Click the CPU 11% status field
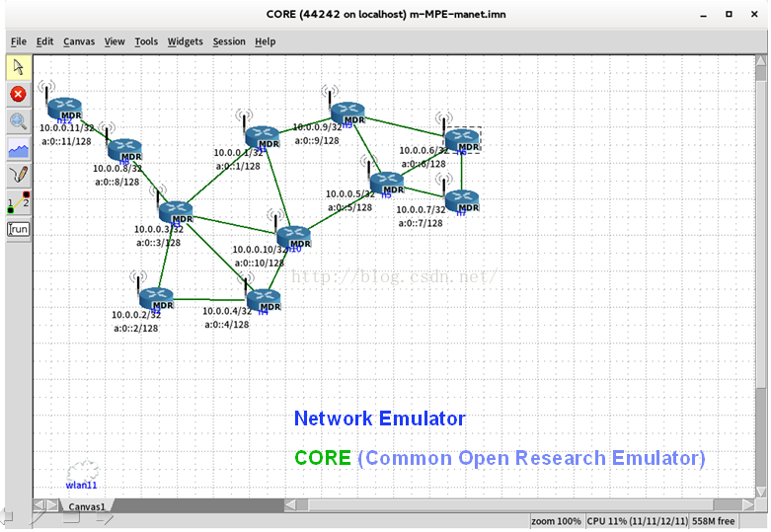The height and width of the screenshot is (532, 771). [638, 521]
